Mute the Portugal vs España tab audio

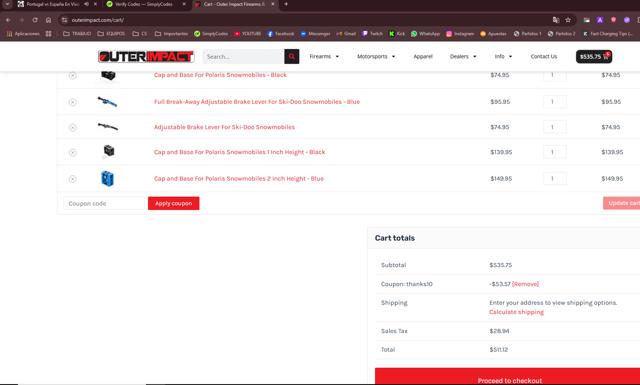pyautogui.click(x=86, y=4)
